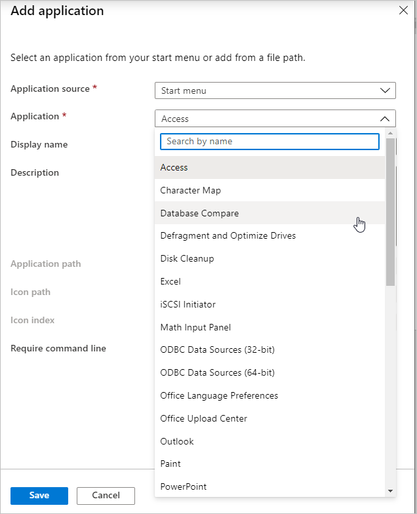Choose Database Compare in the list
417x514 pixels.
coord(270,213)
